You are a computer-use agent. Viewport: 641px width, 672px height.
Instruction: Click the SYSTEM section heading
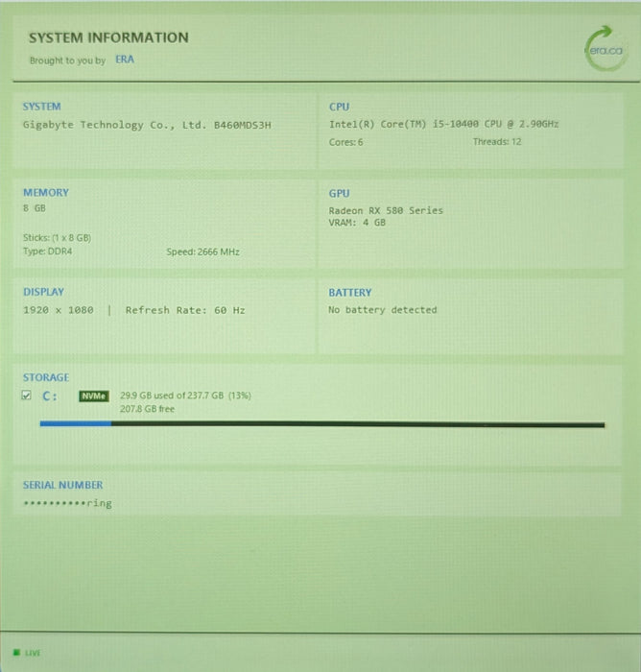(x=41, y=107)
